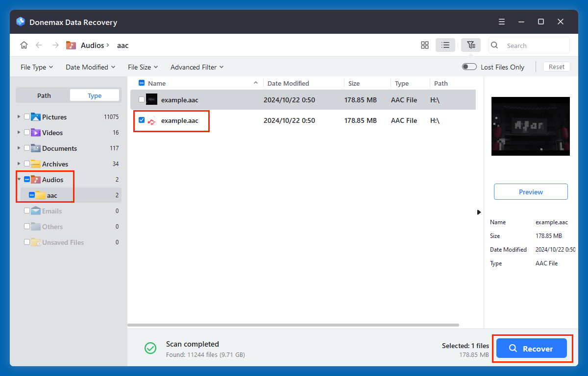Collapse the Audios tree branch
This screenshot has height=376, width=588.
(19, 179)
